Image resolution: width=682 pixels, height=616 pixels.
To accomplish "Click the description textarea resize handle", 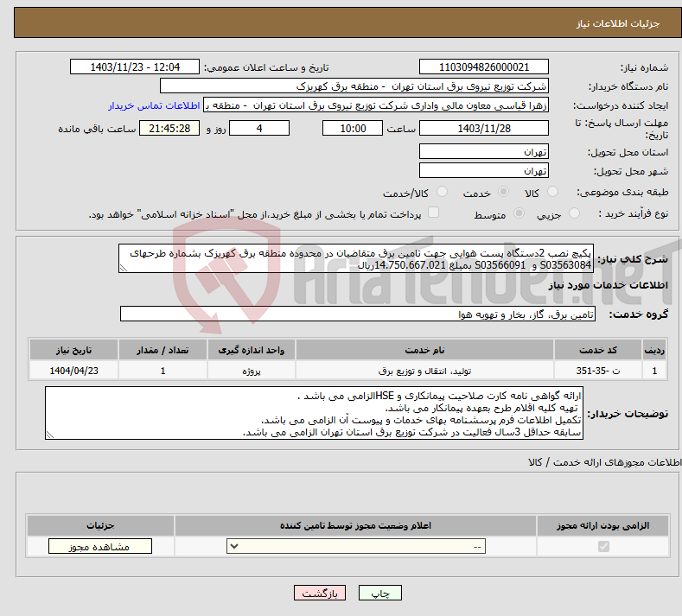I will click(x=124, y=268).
